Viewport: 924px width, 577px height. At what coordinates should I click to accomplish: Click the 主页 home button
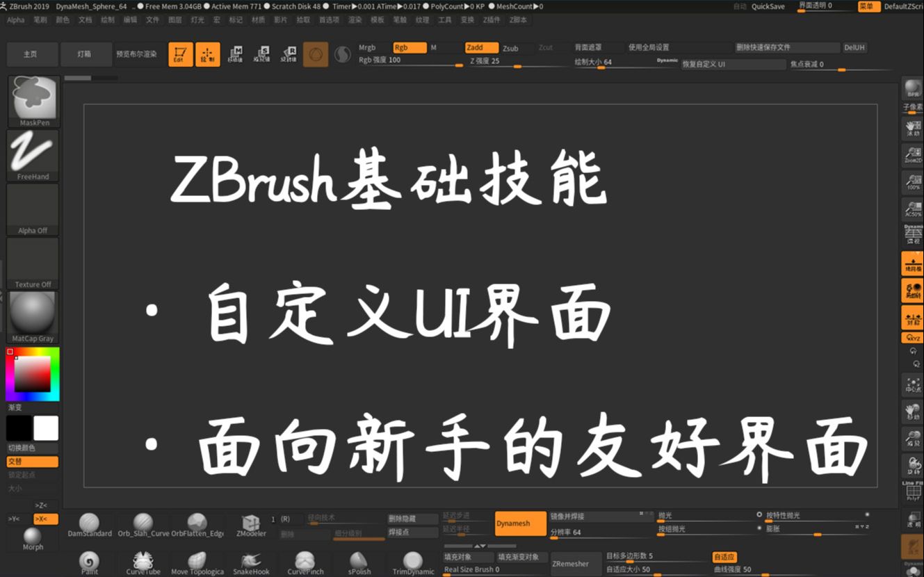click(x=31, y=54)
